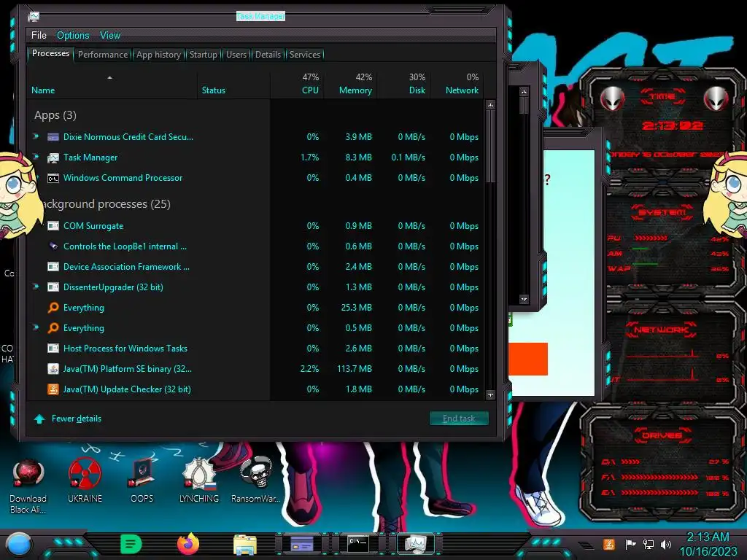Image resolution: width=747 pixels, height=560 pixels.
Task: Launch Firefox from the taskbar
Action: 188,544
